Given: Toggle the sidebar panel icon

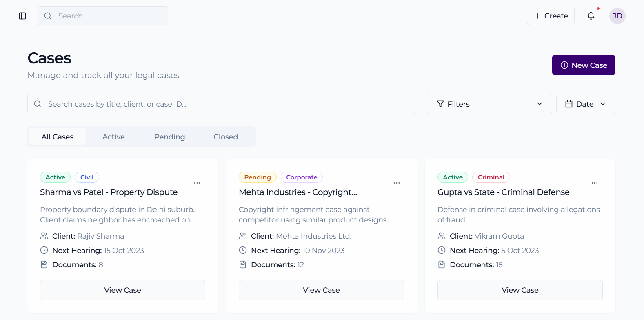Looking at the screenshot, I should 22,16.
